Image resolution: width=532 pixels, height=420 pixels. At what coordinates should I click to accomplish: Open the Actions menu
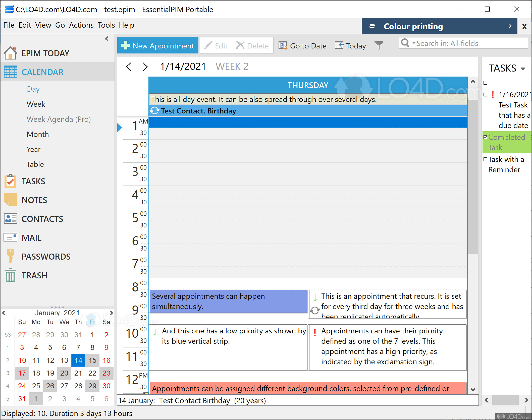tap(81, 25)
